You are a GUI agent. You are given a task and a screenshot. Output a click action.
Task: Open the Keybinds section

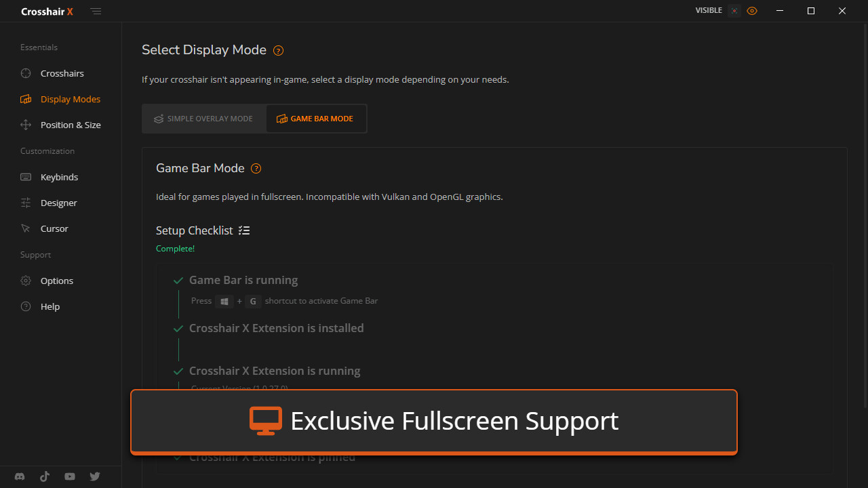(x=59, y=177)
